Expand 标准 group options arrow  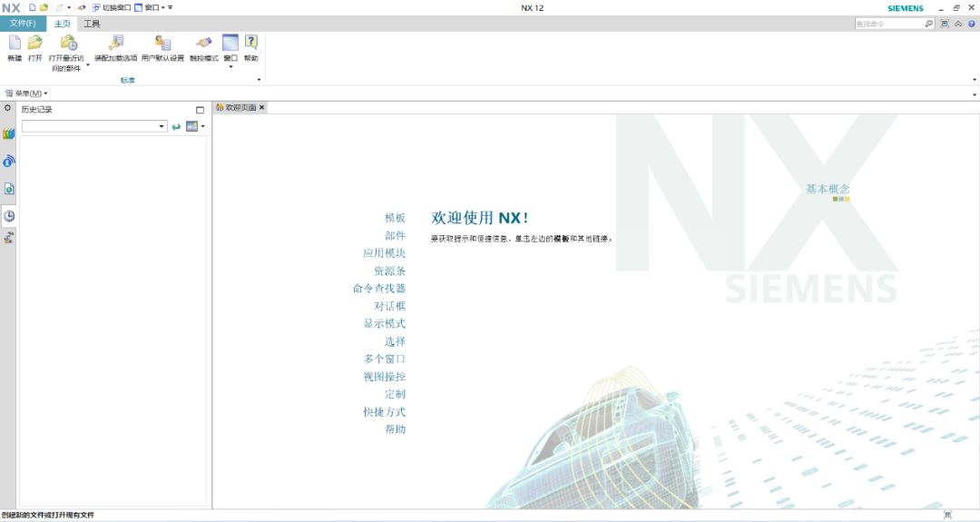click(259, 79)
